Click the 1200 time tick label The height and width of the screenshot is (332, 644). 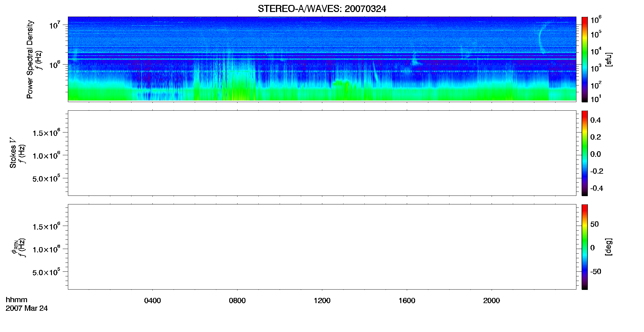[322, 301]
